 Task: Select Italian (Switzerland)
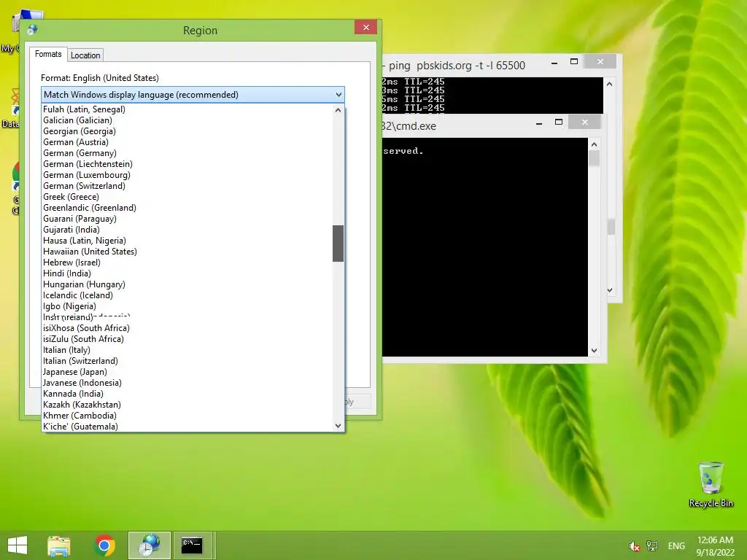pos(187,361)
